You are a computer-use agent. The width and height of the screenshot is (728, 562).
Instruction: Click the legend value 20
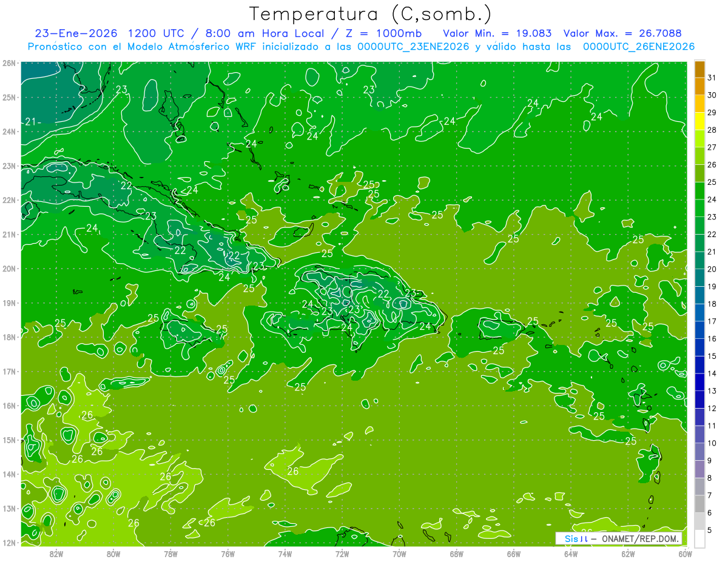(712, 269)
